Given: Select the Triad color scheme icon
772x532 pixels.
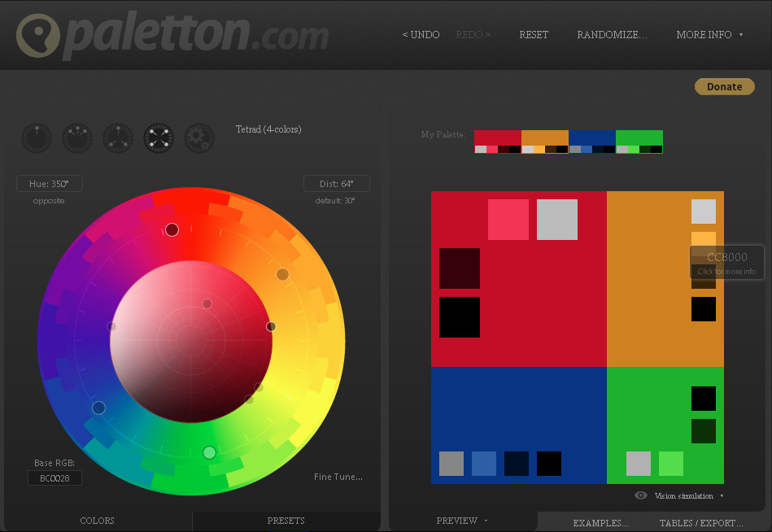Looking at the screenshot, I should 118,138.
